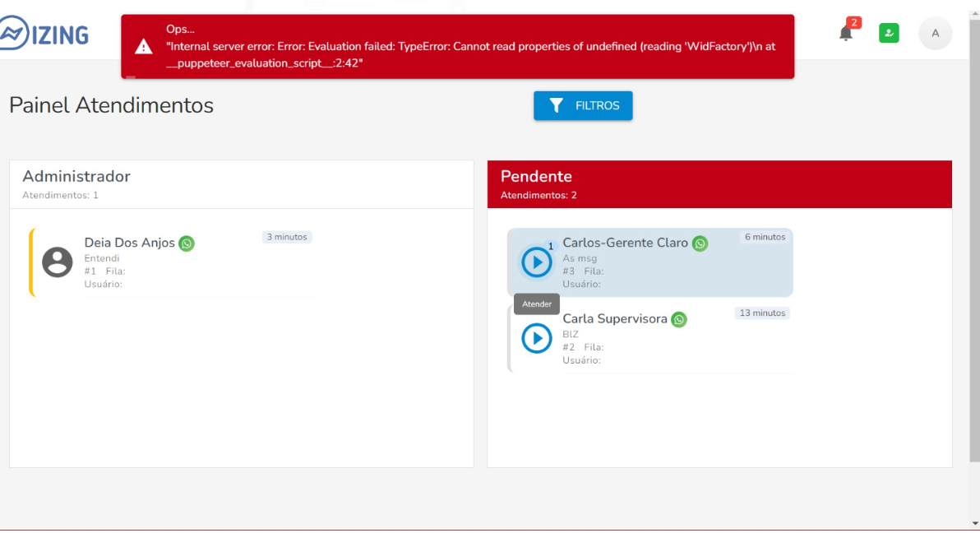This screenshot has height=533, width=980.
Task: Click the warning triangle in the error banner
Action: (x=144, y=46)
